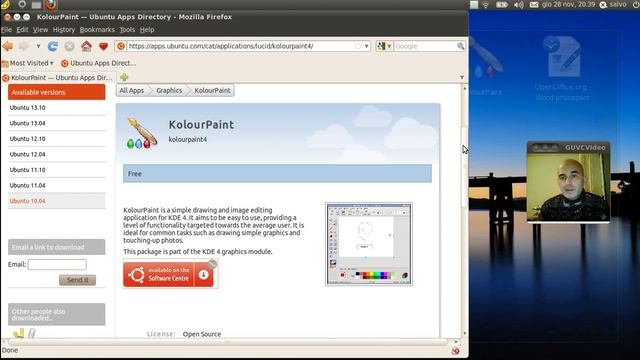640x360 pixels.
Task: Open the View menu
Action: [40, 29]
